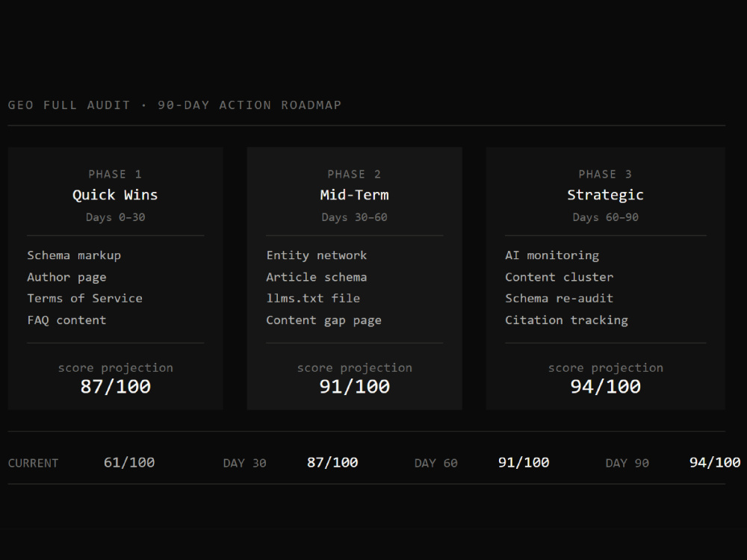The height and width of the screenshot is (560, 747).
Task: Select the DAY 60 timeline label
Action: click(436, 463)
